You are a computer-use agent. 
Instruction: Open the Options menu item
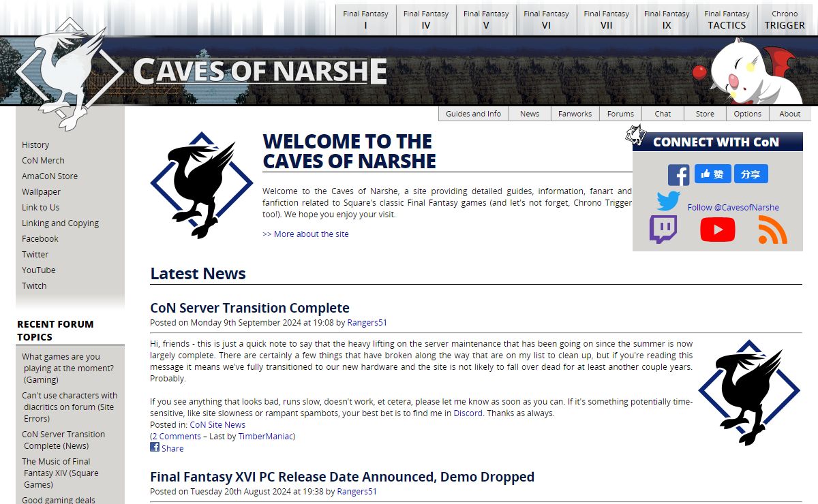pyautogui.click(x=748, y=114)
